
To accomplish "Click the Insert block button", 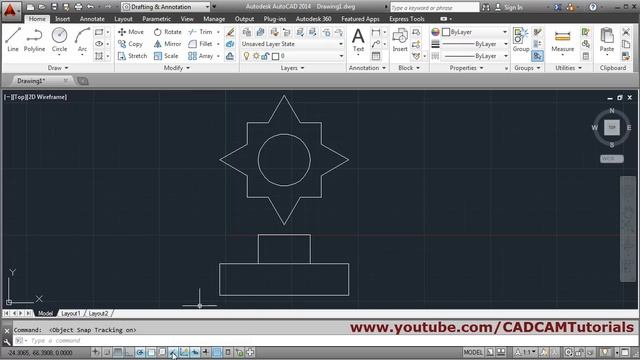I will point(400,40).
